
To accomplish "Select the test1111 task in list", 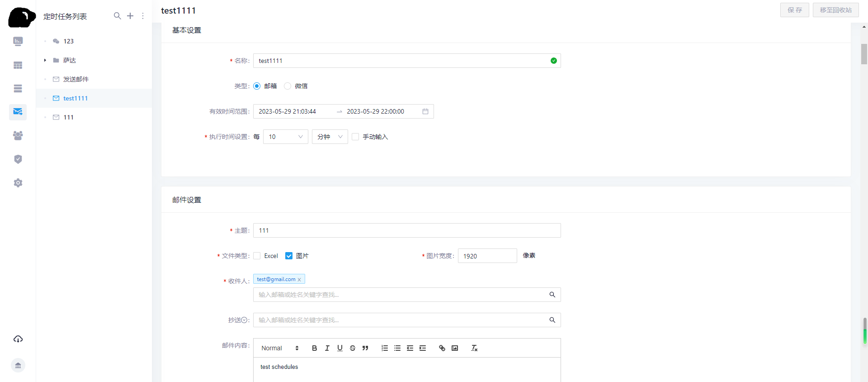I will pyautogui.click(x=94, y=98).
